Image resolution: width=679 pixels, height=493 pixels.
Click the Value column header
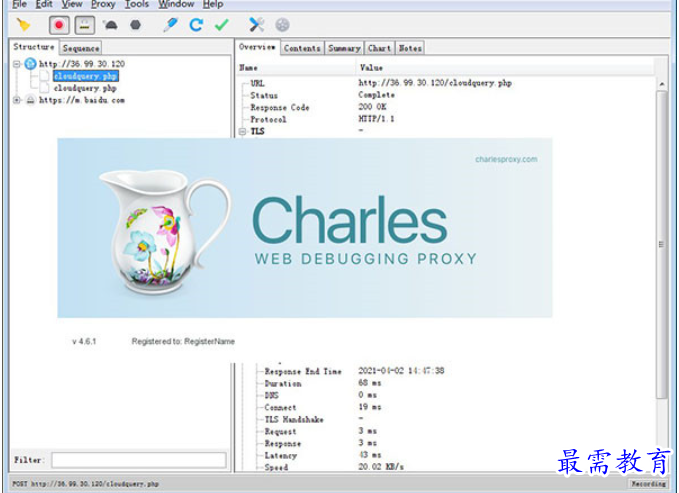372,68
